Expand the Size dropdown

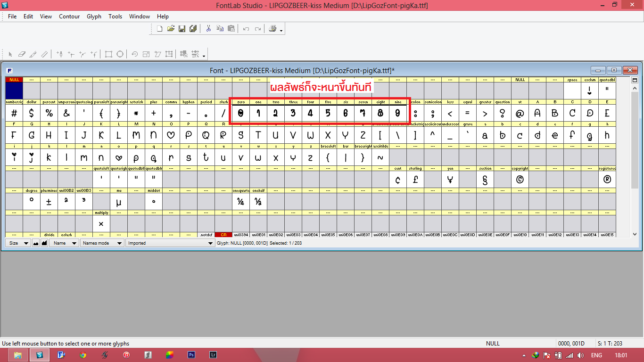point(18,243)
